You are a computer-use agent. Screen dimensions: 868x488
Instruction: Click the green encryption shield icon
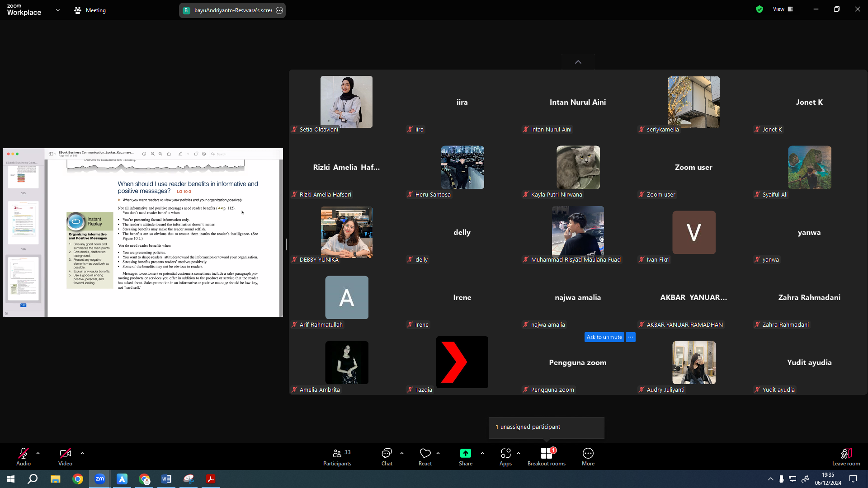pyautogui.click(x=759, y=9)
